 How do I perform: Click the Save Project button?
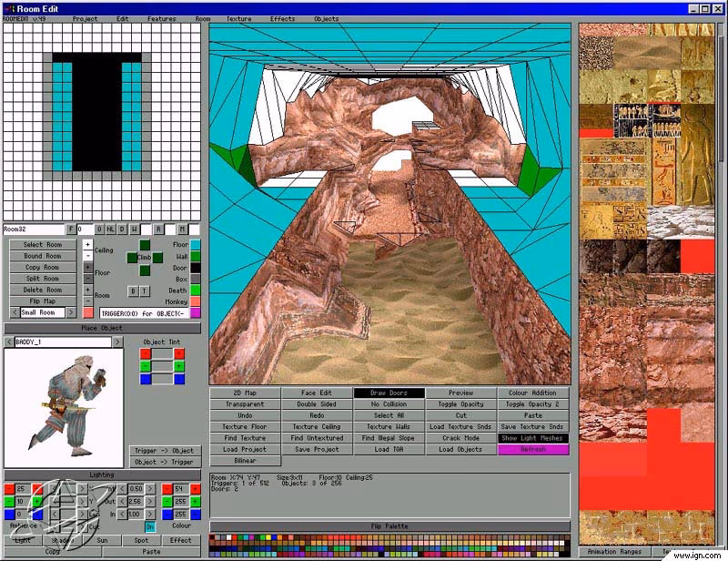tap(317, 450)
